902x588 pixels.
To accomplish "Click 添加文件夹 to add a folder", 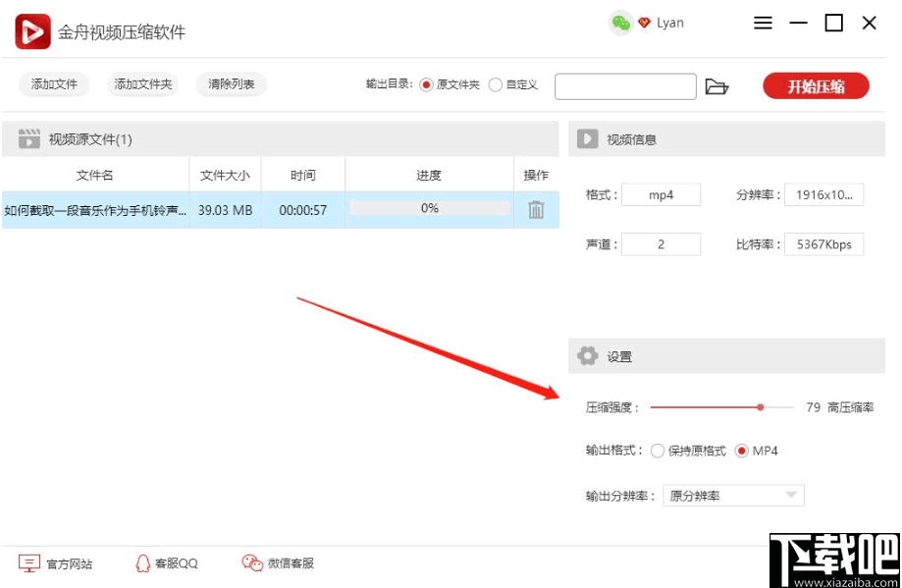I will [142, 84].
